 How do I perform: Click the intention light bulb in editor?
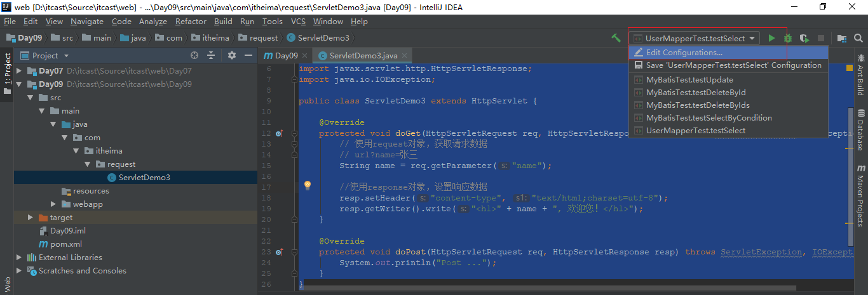pos(308,185)
